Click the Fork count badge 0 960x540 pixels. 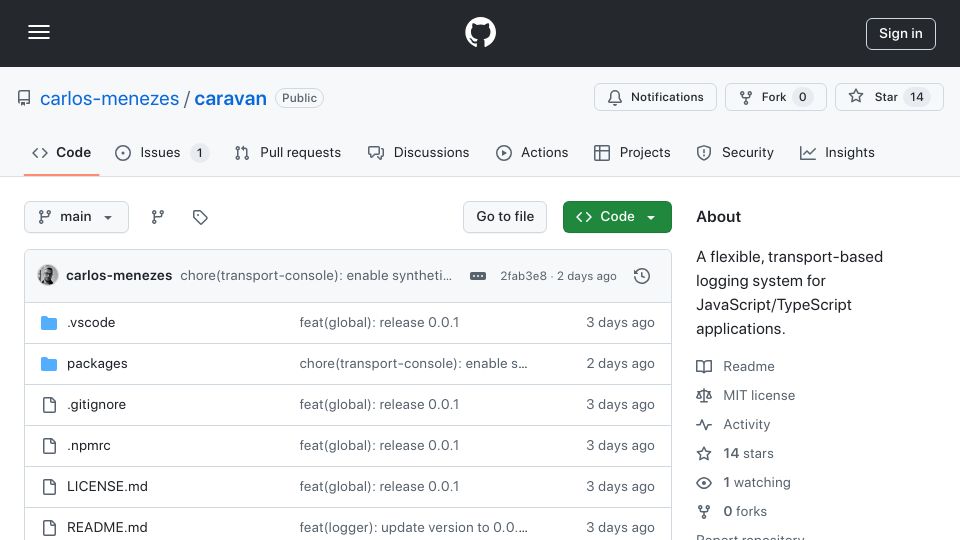coord(802,97)
